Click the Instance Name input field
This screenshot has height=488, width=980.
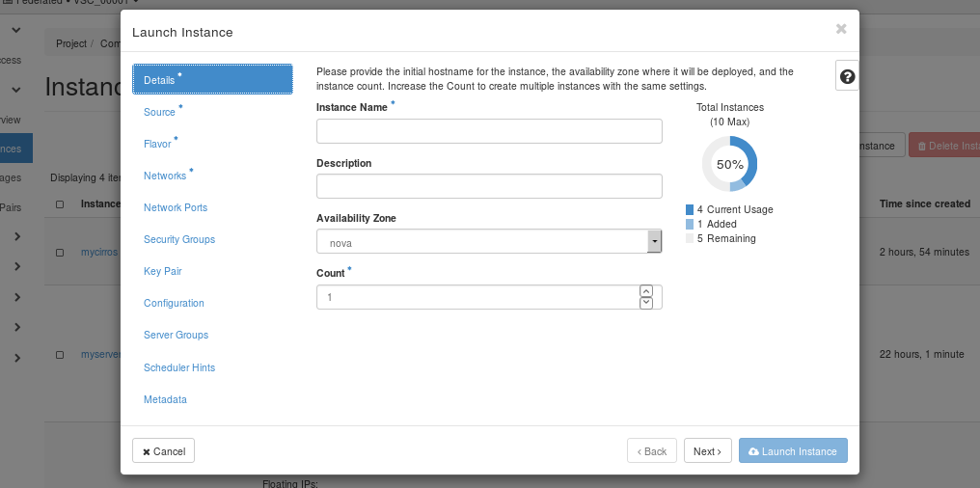pos(489,131)
